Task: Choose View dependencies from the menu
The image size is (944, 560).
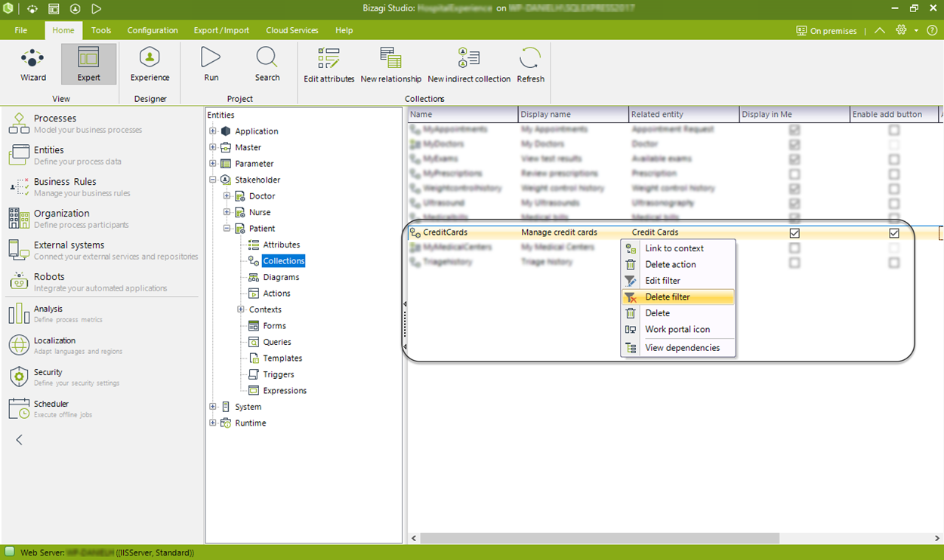Action: [x=678, y=348]
